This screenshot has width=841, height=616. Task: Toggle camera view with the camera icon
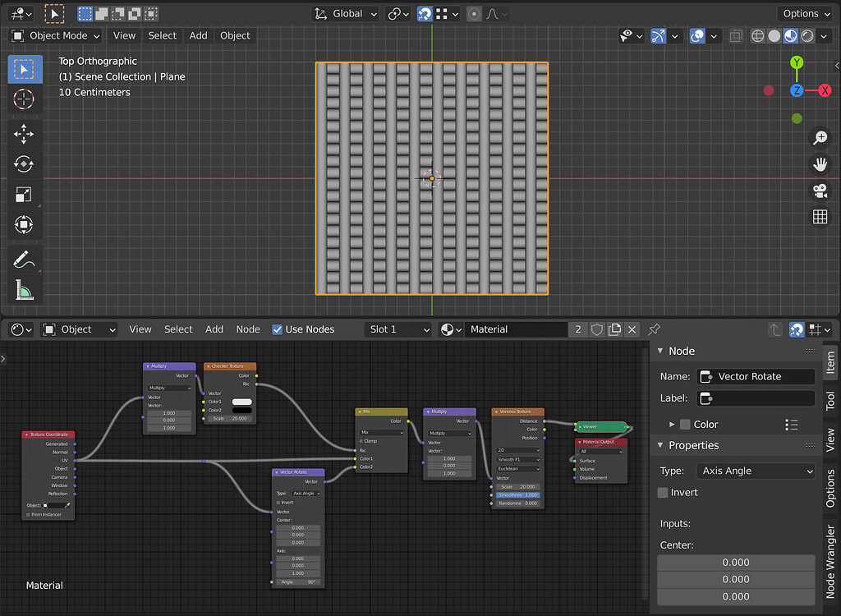point(820,191)
